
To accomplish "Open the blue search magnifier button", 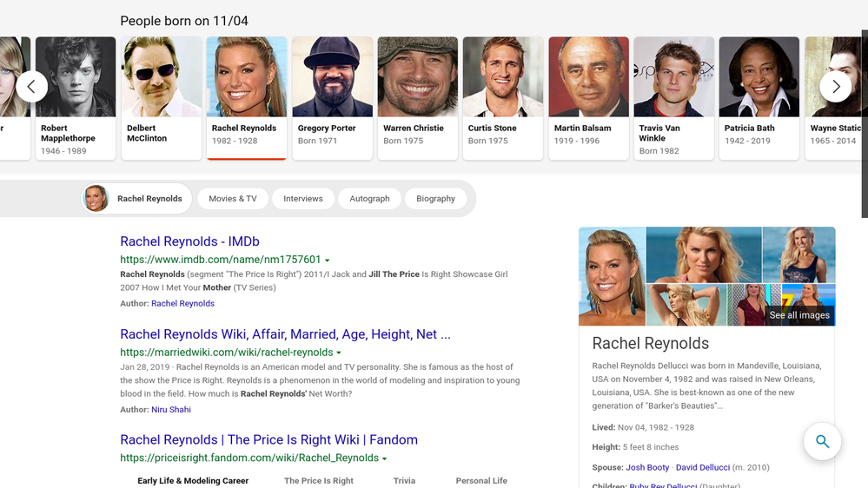I will click(x=822, y=441).
